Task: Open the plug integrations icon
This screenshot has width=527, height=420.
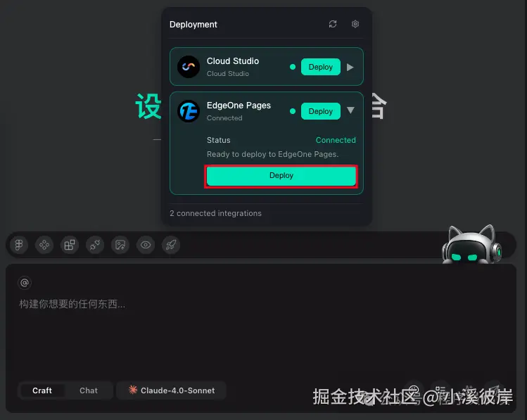Action: click(95, 245)
